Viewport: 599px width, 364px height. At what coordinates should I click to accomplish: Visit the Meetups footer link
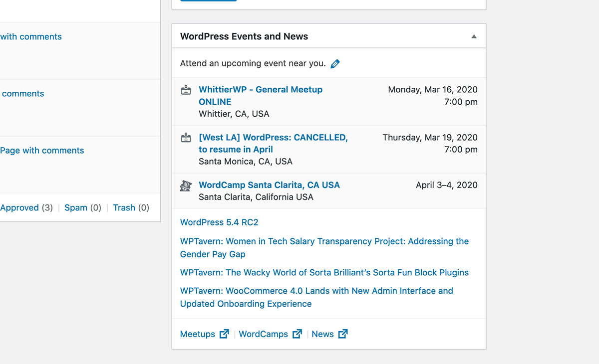point(198,334)
